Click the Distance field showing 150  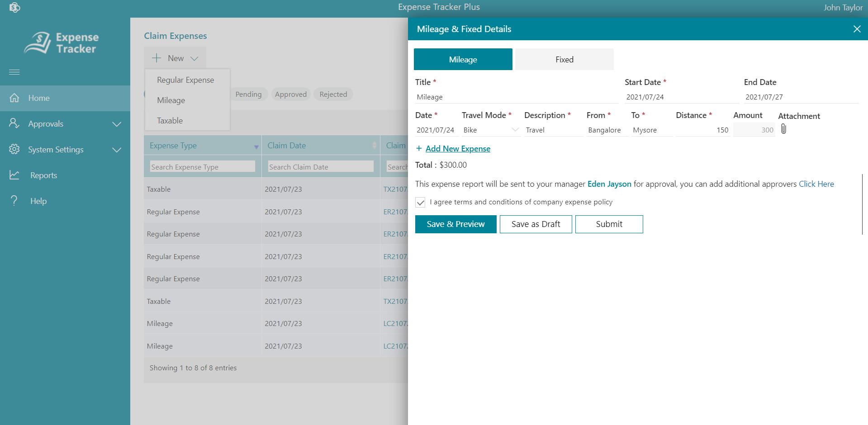coord(702,130)
